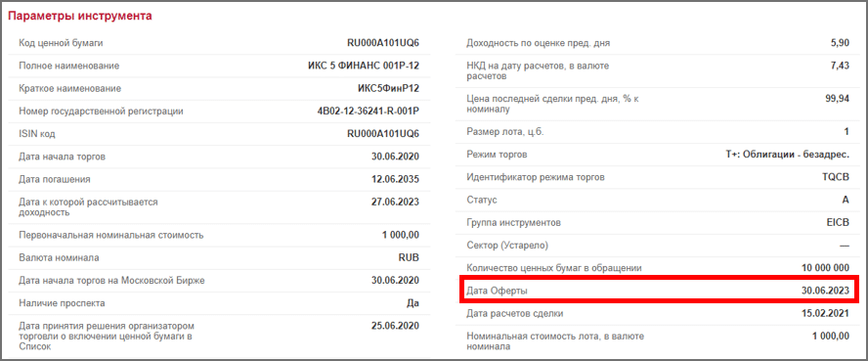Click 1 000,00 in the 'Номинальная стоимость лота' row
Viewport: 868px width, 361px height.
pos(830,337)
